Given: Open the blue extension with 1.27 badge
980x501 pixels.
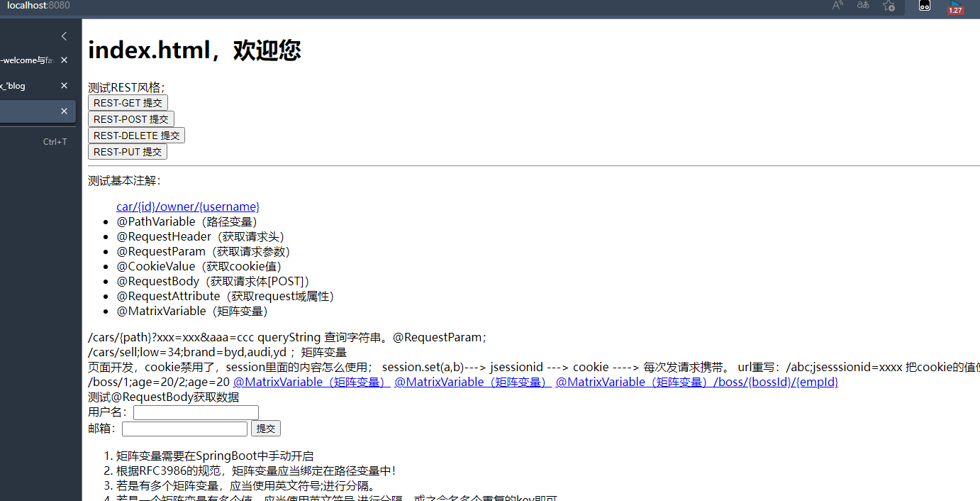Looking at the screenshot, I should [x=955, y=6].
